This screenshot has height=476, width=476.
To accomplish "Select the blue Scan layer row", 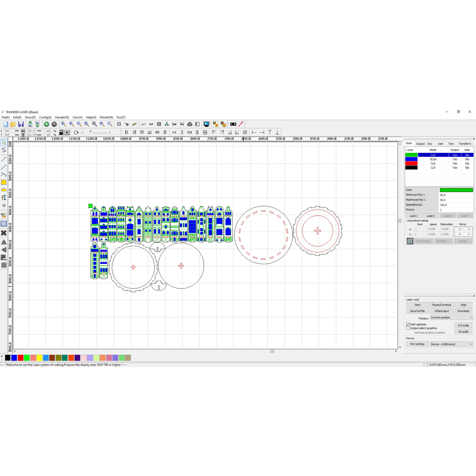I will tap(433, 159).
